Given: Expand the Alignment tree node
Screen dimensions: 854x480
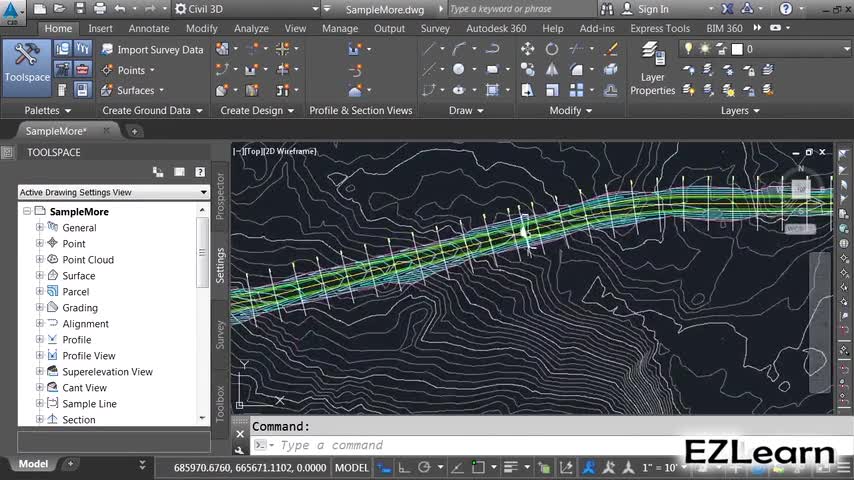Looking at the screenshot, I should [x=40, y=323].
